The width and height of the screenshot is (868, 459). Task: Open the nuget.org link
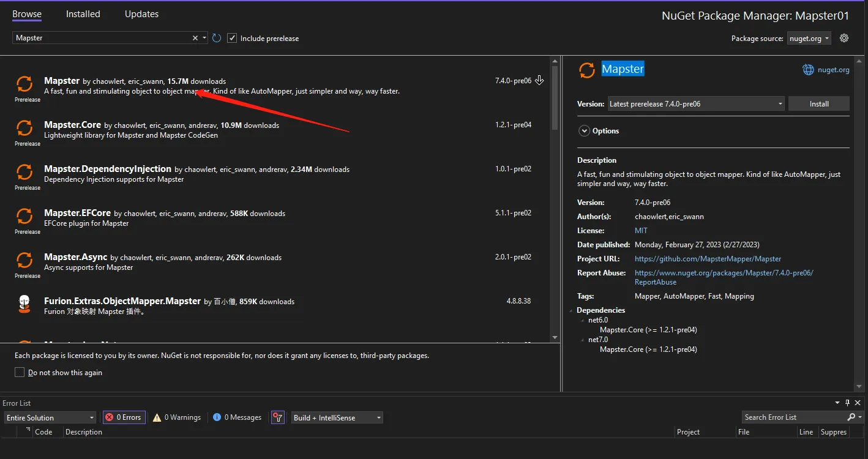pyautogui.click(x=834, y=70)
